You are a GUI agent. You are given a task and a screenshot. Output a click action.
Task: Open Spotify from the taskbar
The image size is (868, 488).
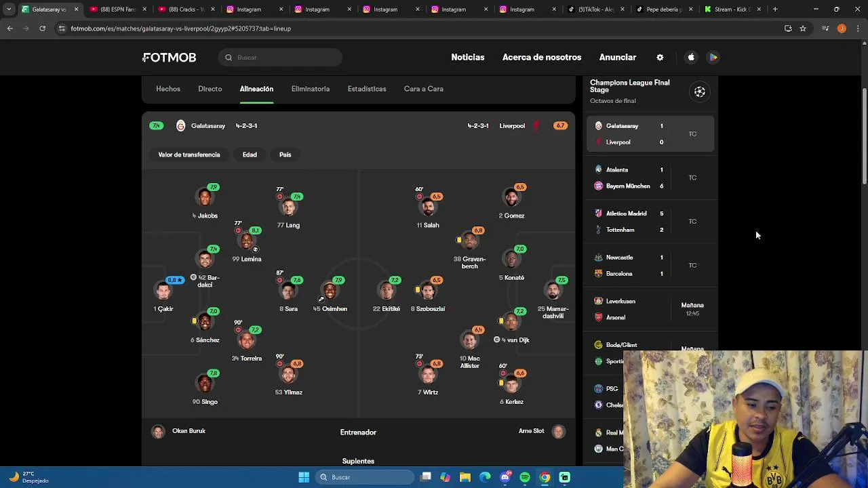click(x=525, y=477)
